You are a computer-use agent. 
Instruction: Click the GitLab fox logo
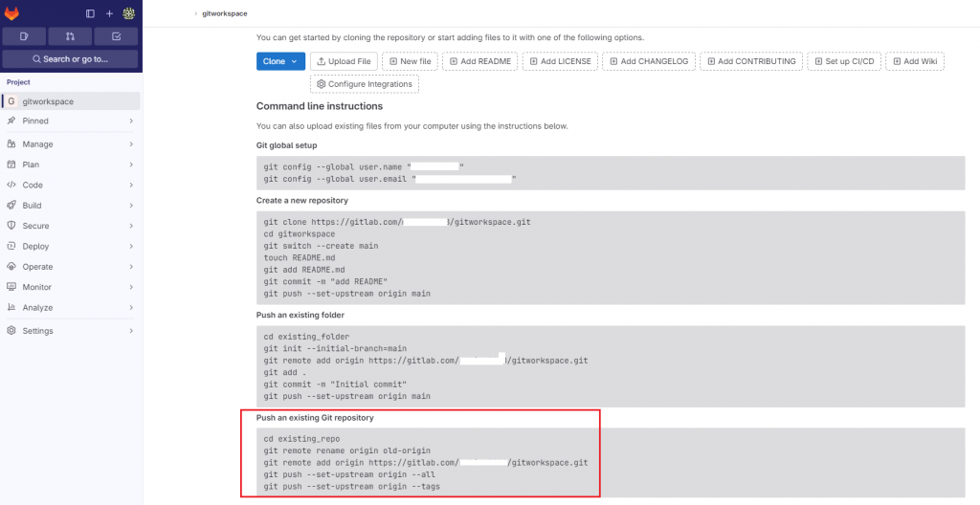point(11,13)
